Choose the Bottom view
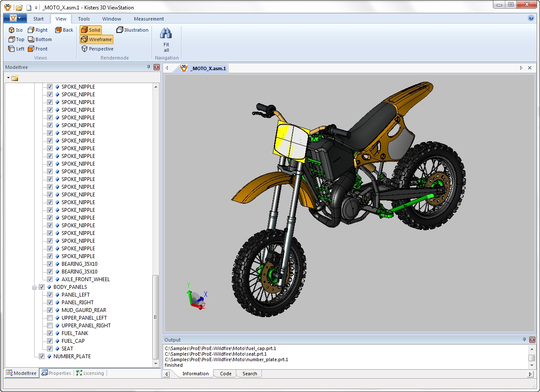Viewport: 540px width, 392px height. (x=39, y=39)
